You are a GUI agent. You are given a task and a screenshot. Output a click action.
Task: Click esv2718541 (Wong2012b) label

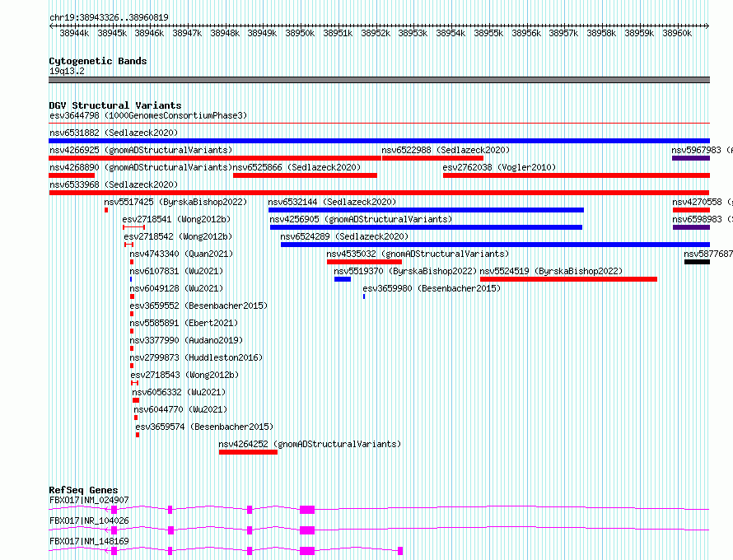click(x=176, y=219)
